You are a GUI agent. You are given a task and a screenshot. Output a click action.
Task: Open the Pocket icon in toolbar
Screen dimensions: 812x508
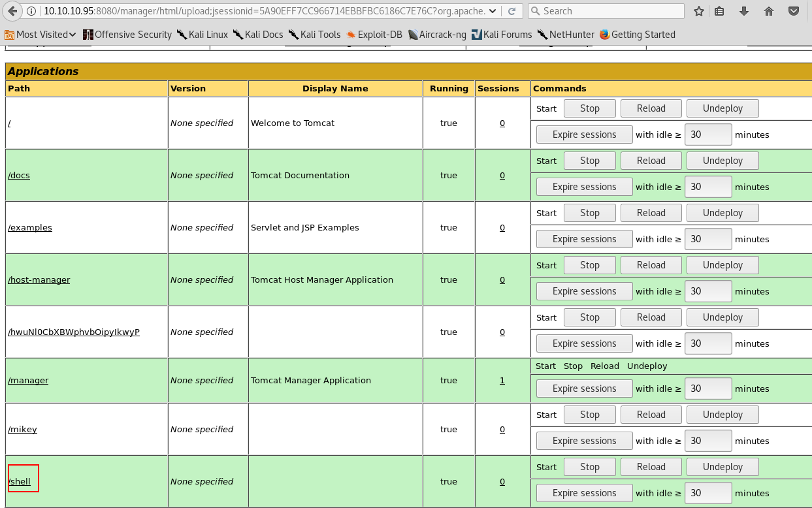tap(793, 11)
